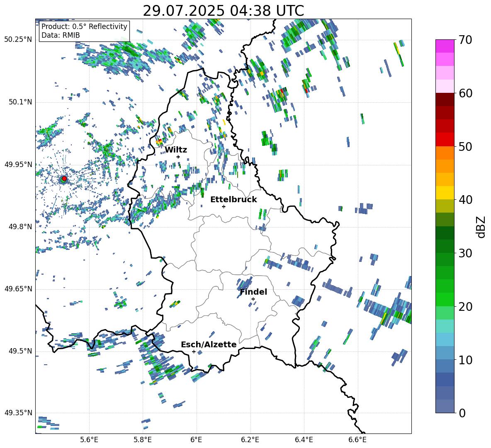
Task: Click the 49.65°N latitude tick label
Action: [x=18, y=289]
